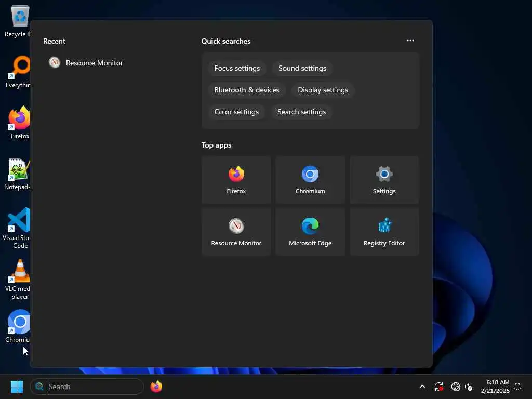Pick the Search settings quick search
The width and height of the screenshot is (532, 399).
(301, 112)
